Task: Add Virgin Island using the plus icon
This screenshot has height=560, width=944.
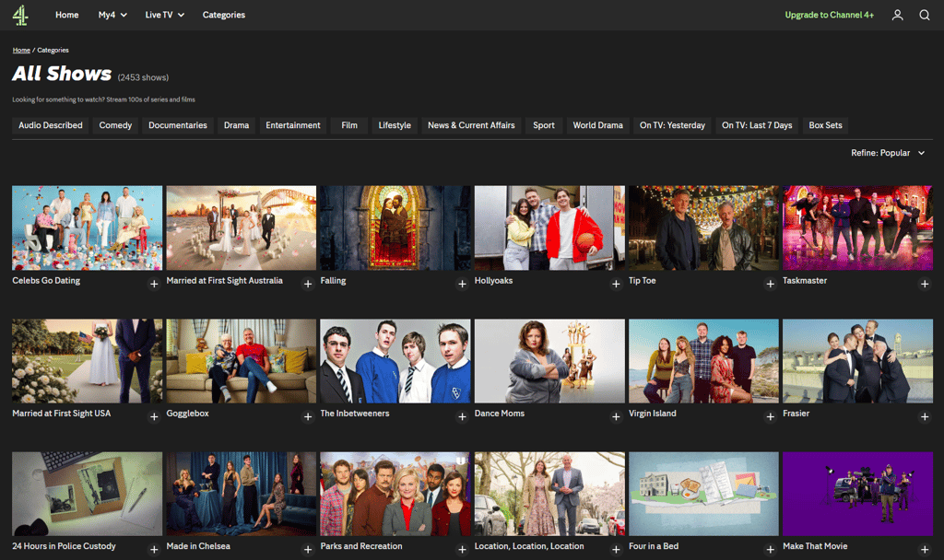Action: pos(770,417)
